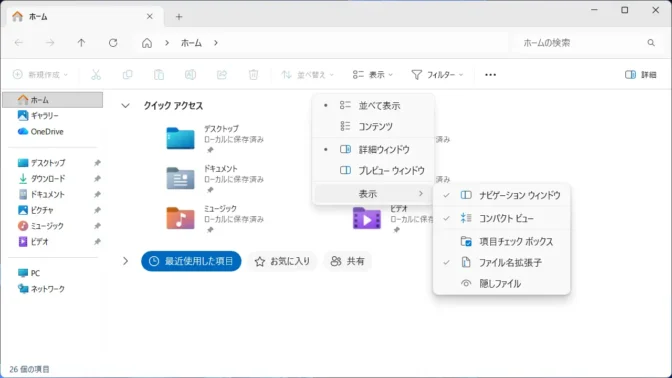
Task: Click the Share icon in toolbar
Action: 222,75
